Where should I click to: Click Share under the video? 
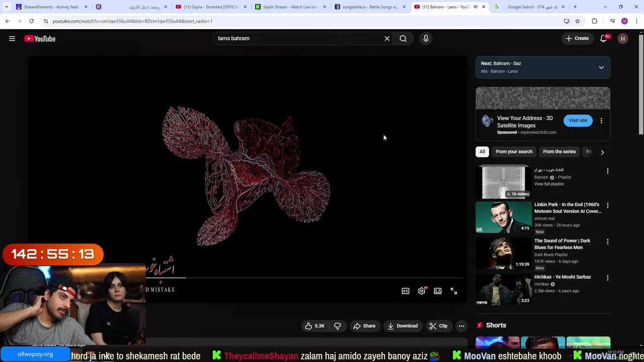point(364,326)
